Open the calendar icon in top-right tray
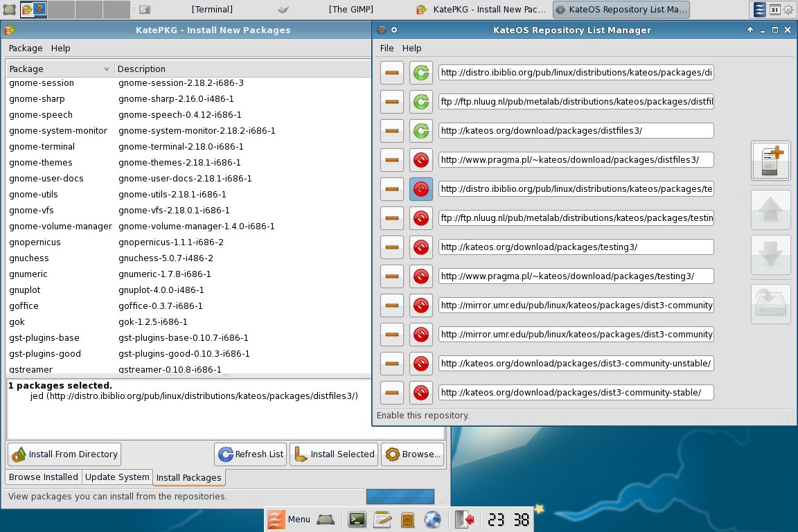Viewport: 798px width, 532px height. 775,9
